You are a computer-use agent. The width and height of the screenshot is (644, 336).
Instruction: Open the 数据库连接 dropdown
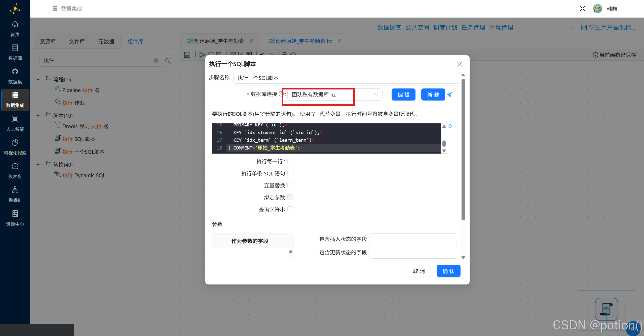pos(335,94)
